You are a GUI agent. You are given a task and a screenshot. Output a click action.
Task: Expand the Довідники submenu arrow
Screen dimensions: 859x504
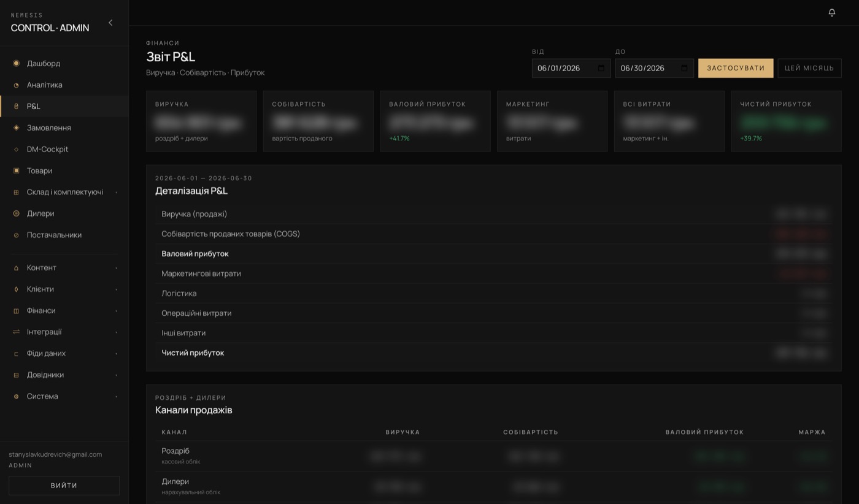coord(116,375)
